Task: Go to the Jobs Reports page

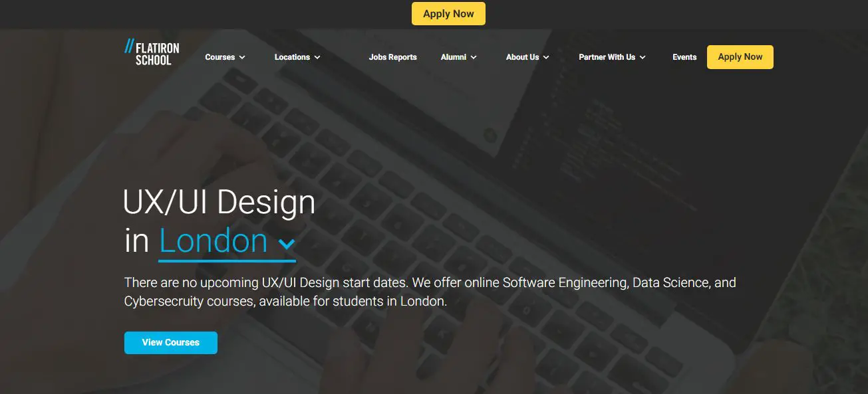Action: [x=392, y=57]
